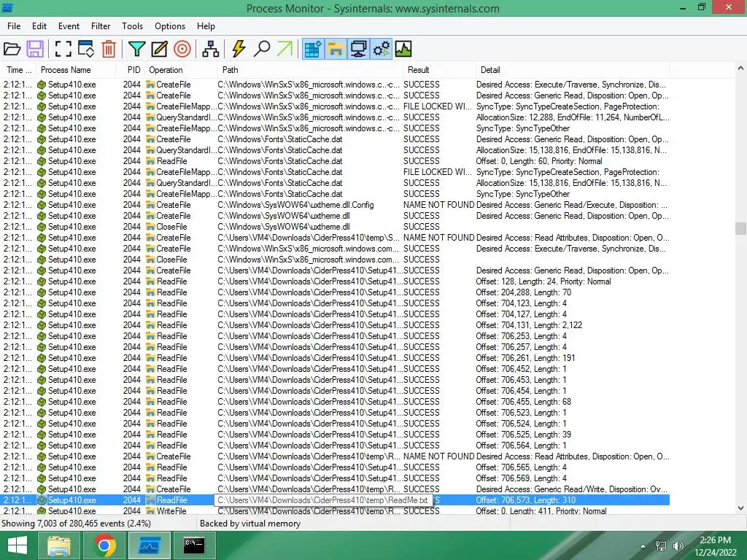Image resolution: width=747 pixels, height=560 pixels.
Task: Open the Filter funnel icon
Action: pos(136,49)
